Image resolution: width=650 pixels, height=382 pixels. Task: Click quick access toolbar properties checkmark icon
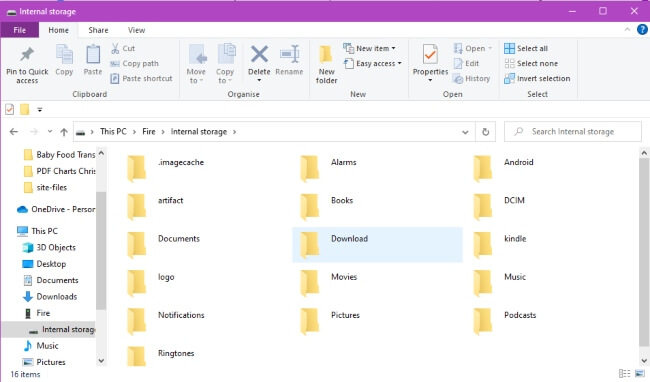pyautogui.click(x=10, y=109)
